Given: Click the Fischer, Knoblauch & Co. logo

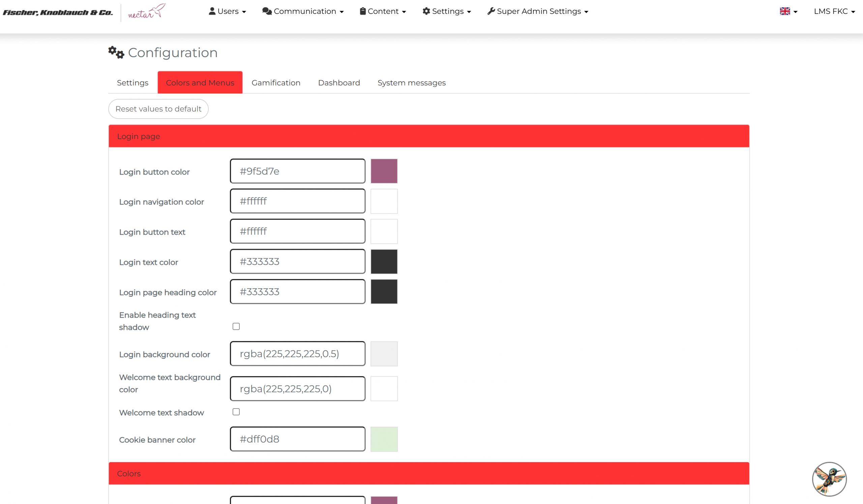Looking at the screenshot, I should (x=58, y=12).
